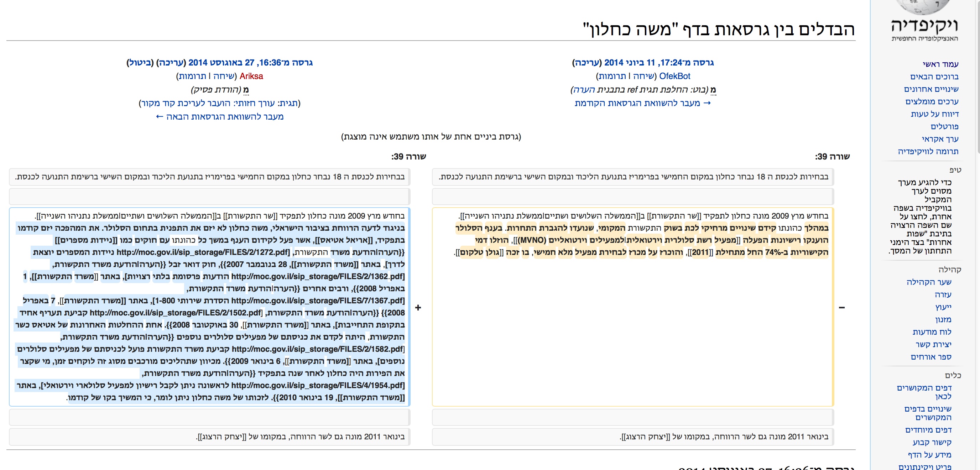Image resolution: width=980 pixels, height=470 pixels.
Task: Go to ערך אקראי random article
Action: coord(940,139)
